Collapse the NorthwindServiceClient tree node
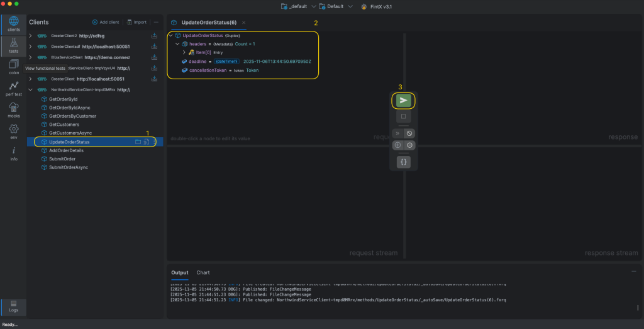The image size is (644, 329). pyautogui.click(x=30, y=90)
